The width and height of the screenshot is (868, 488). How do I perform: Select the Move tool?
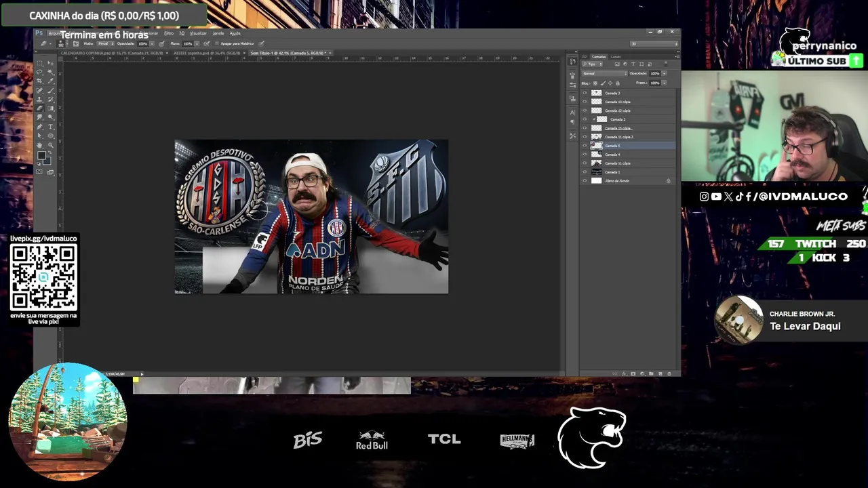tap(50, 63)
